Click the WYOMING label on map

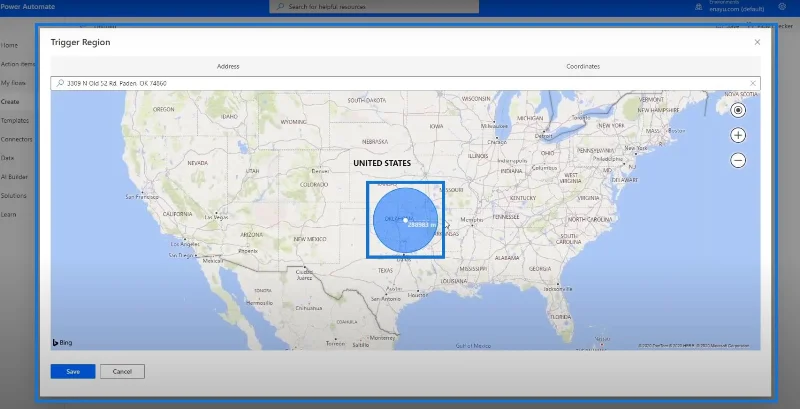(294, 122)
